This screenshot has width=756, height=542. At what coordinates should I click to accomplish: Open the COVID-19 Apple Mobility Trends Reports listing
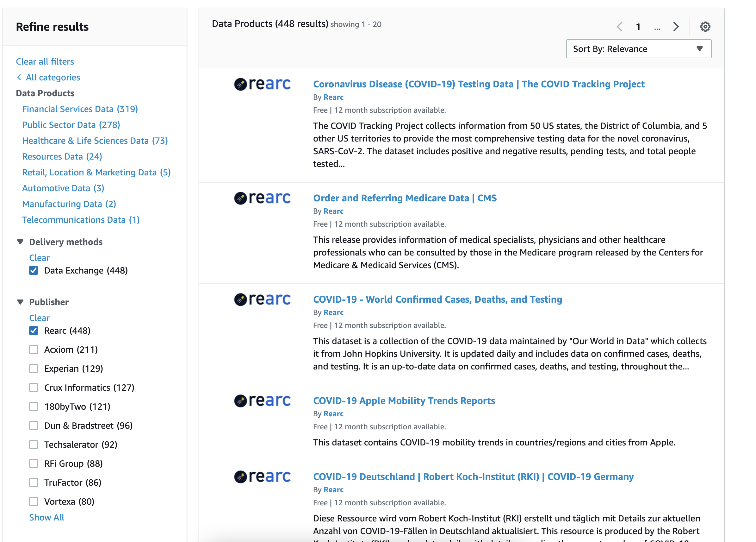pyautogui.click(x=404, y=400)
